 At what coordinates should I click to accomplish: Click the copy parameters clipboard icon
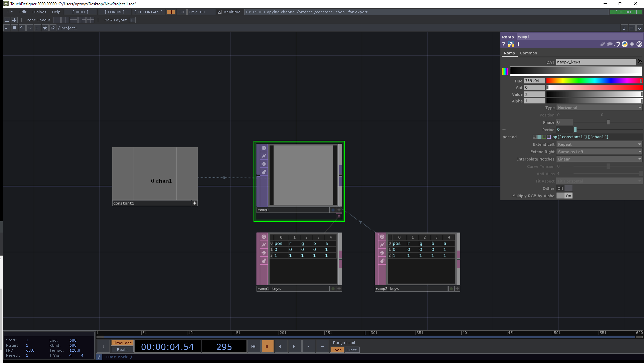coord(617,44)
